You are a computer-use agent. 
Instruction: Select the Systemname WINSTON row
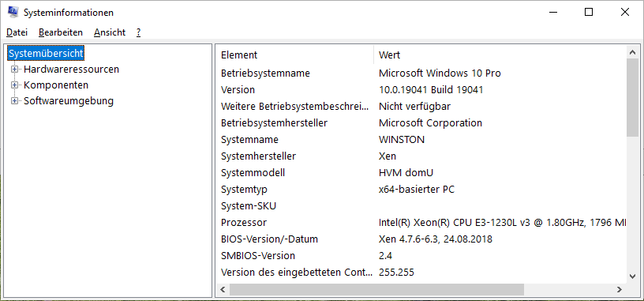pos(421,139)
